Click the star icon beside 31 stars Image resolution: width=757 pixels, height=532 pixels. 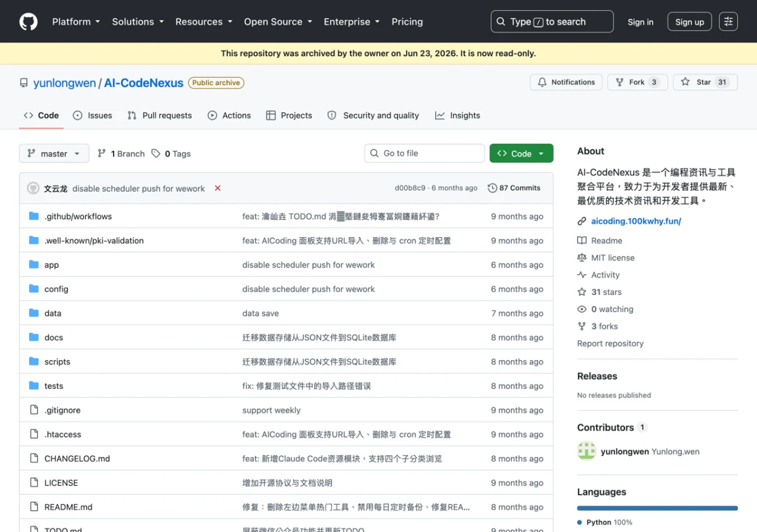tap(582, 292)
